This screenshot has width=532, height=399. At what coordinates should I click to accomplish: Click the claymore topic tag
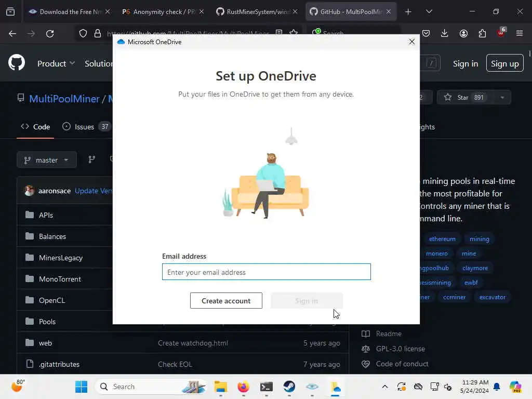[475, 268]
